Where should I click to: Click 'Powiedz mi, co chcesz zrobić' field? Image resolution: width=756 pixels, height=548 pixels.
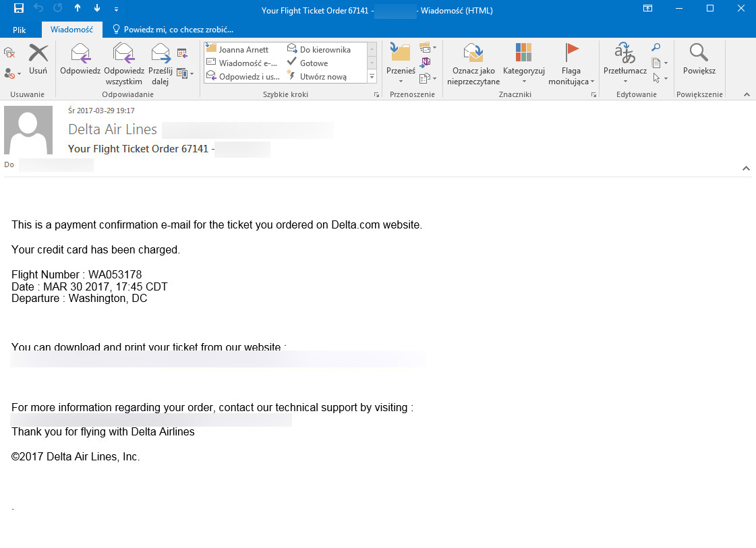pyautogui.click(x=178, y=30)
